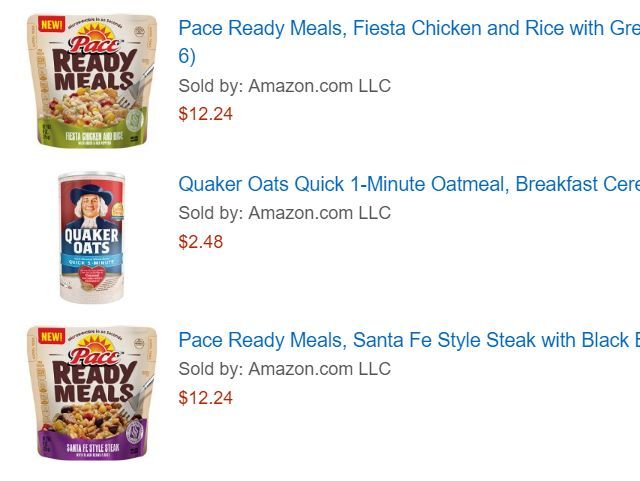Click 'Sold by: Amazon.com LLC' under Quaker Oats
This screenshot has height=481, width=640.
click(284, 213)
